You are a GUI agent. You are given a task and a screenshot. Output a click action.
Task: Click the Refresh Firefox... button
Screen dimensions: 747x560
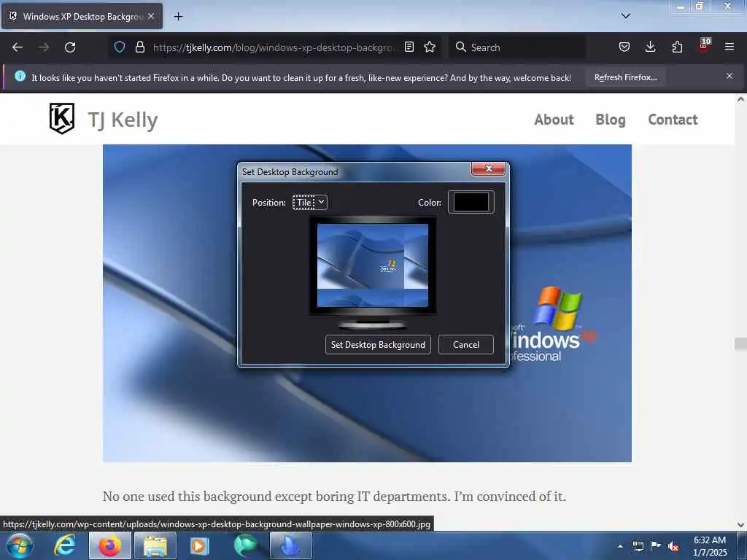click(625, 77)
